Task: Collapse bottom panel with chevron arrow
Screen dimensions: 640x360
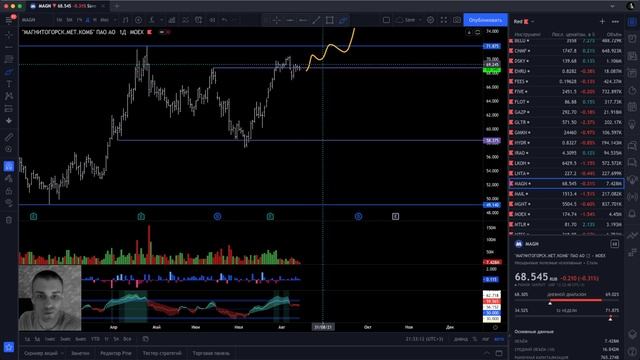Action: point(487,353)
